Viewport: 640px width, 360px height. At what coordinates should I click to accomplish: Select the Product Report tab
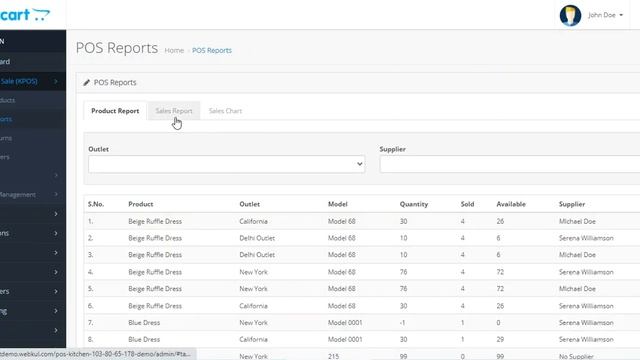(115, 111)
